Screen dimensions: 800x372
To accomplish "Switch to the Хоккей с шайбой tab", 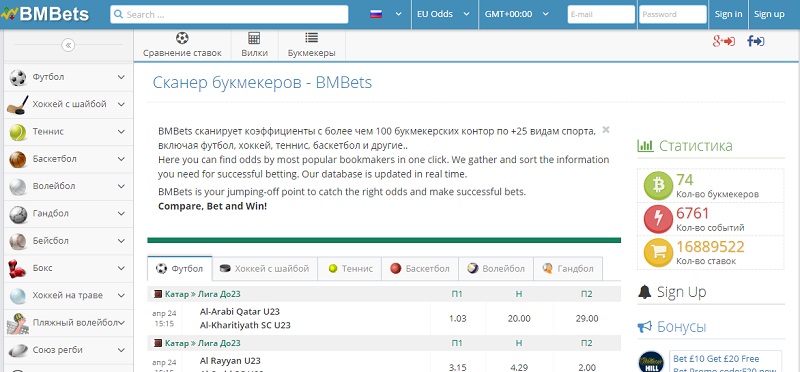I will pos(265,268).
